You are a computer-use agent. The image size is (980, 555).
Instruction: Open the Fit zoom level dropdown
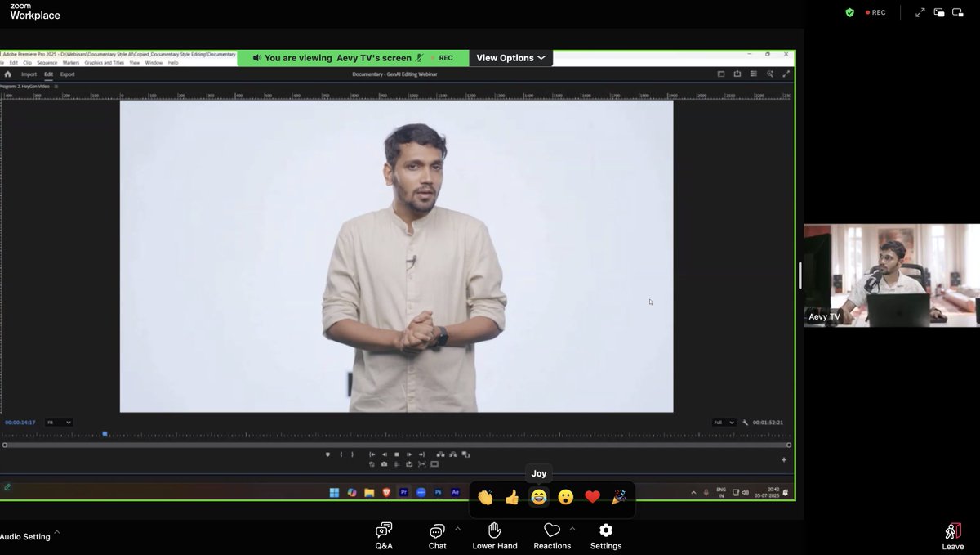click(60, 423)
